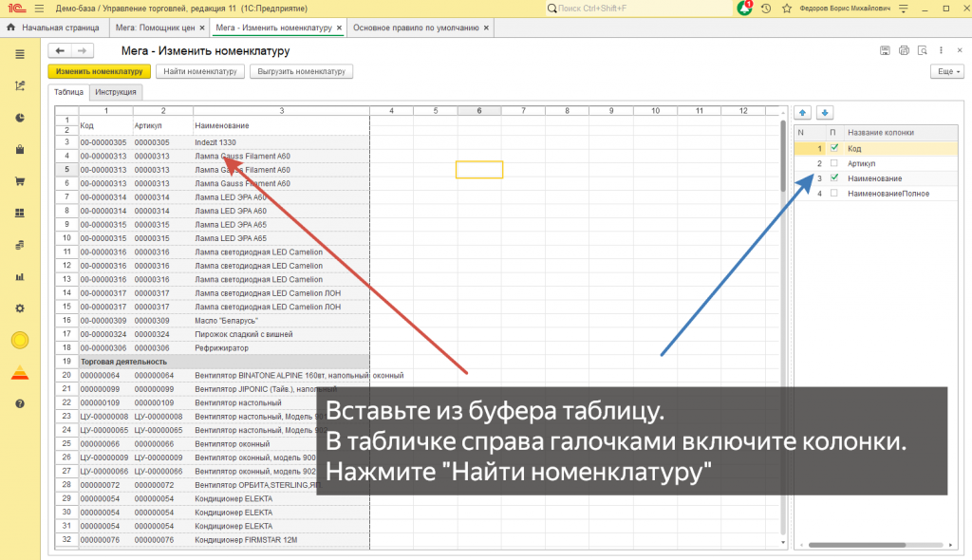
Task: Enable the НаименованиеПолное column checkbox
Action: 834,194
